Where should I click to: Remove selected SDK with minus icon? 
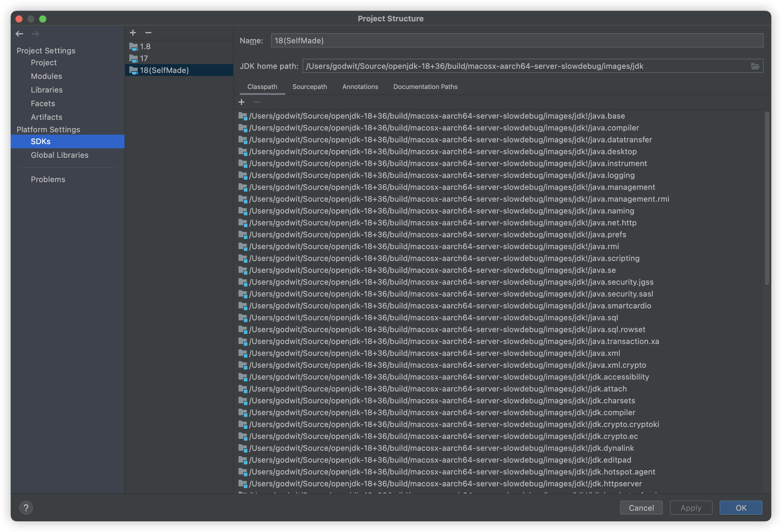point(148,33)
